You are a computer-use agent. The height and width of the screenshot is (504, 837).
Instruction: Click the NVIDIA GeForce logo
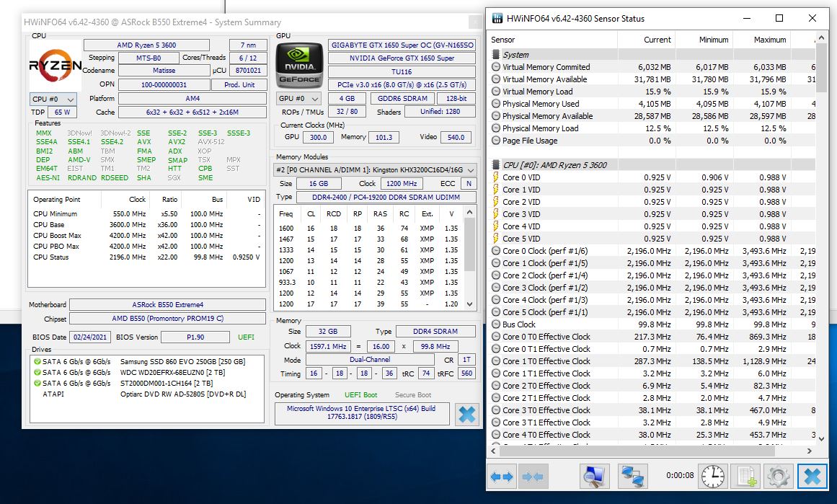[x=299, y=66]
